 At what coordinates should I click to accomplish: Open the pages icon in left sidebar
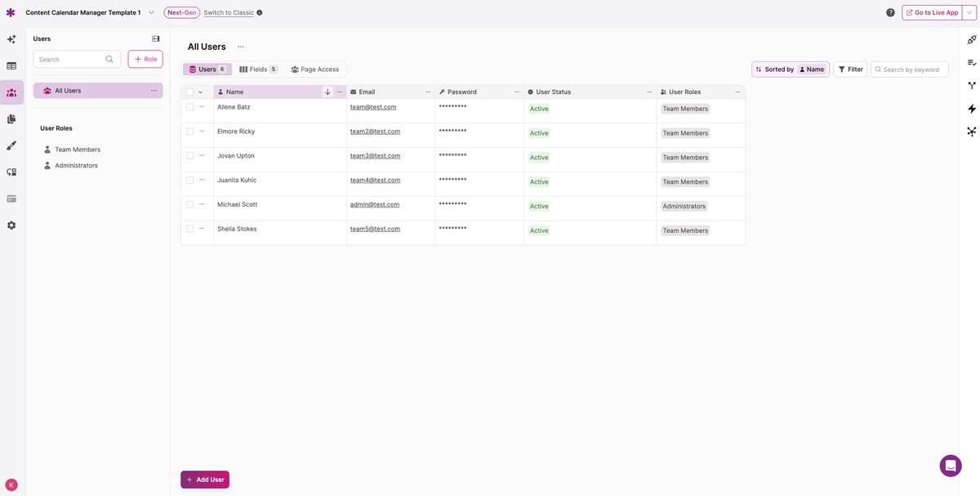[11, 119]
